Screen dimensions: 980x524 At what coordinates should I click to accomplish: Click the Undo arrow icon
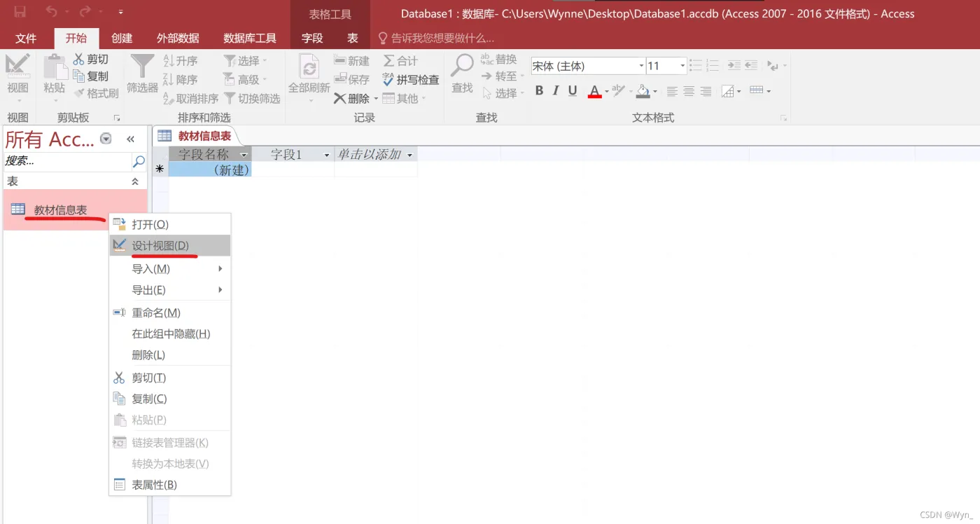pos(52,12)
